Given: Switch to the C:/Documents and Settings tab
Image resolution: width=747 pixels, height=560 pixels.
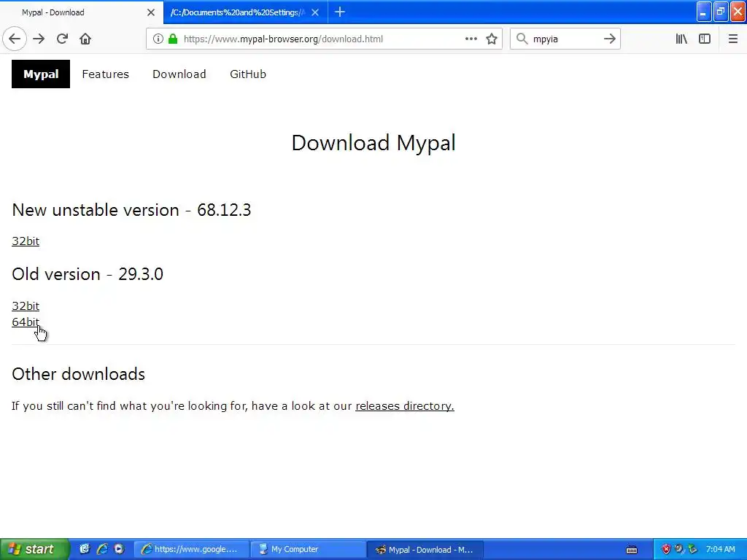Looking at the screenshot, I should tap(245, 12).
